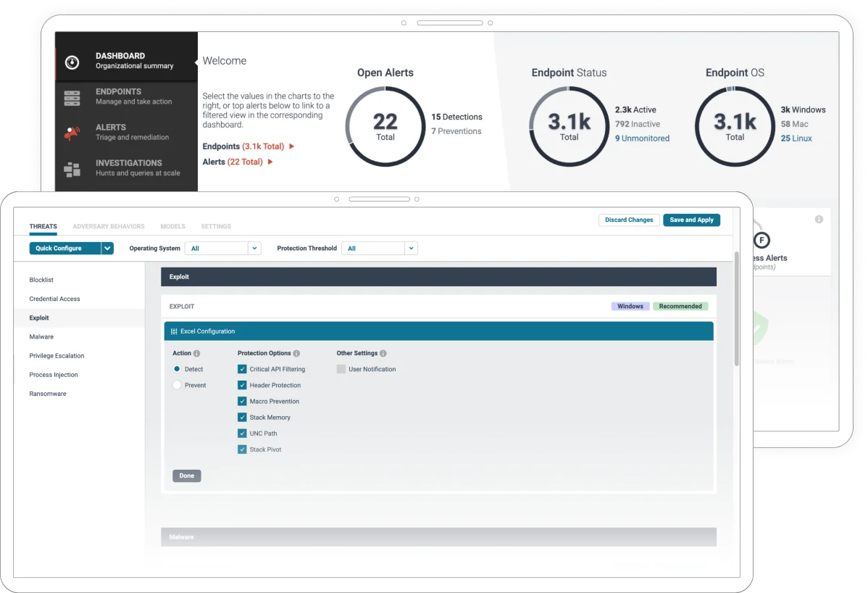This screenshot has height=593, width=868.
Task: Select the Models tab
Action: click(x=172, y=226)
